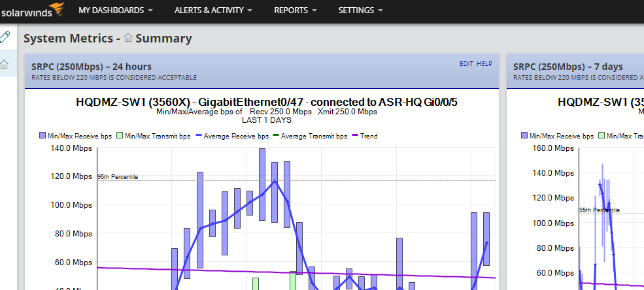Image resolution: width=644 pixels, height=290 pixels.
Task: Click the Min/Max Transmit bps legend swatch in 24 hours chart
Action: click(x=120, y=136)
